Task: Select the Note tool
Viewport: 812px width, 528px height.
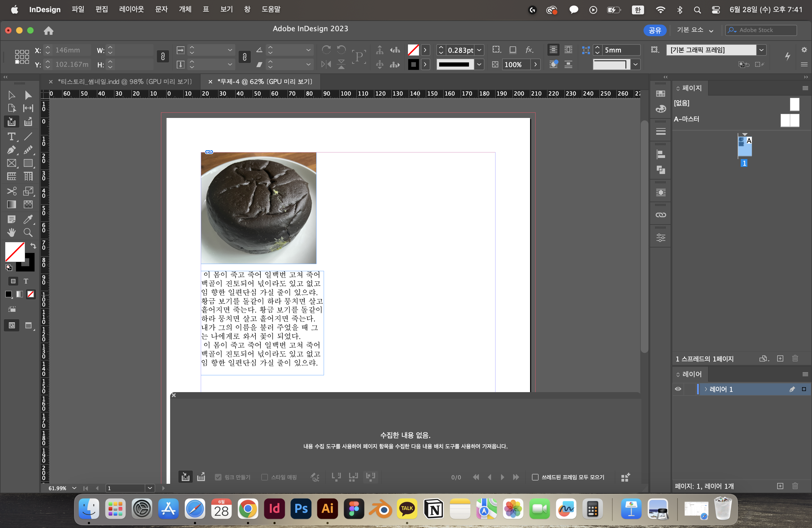Action: 11,219
